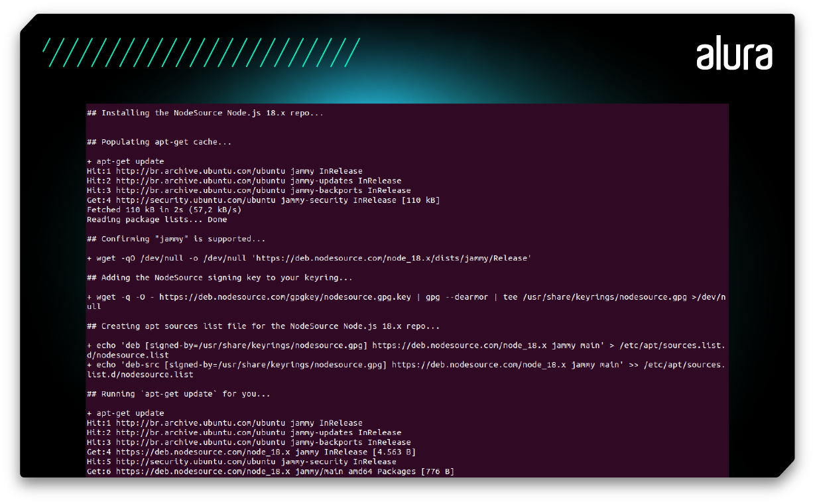Select the "## Running `apt-get update` for you..." line

tap(178, 394)
